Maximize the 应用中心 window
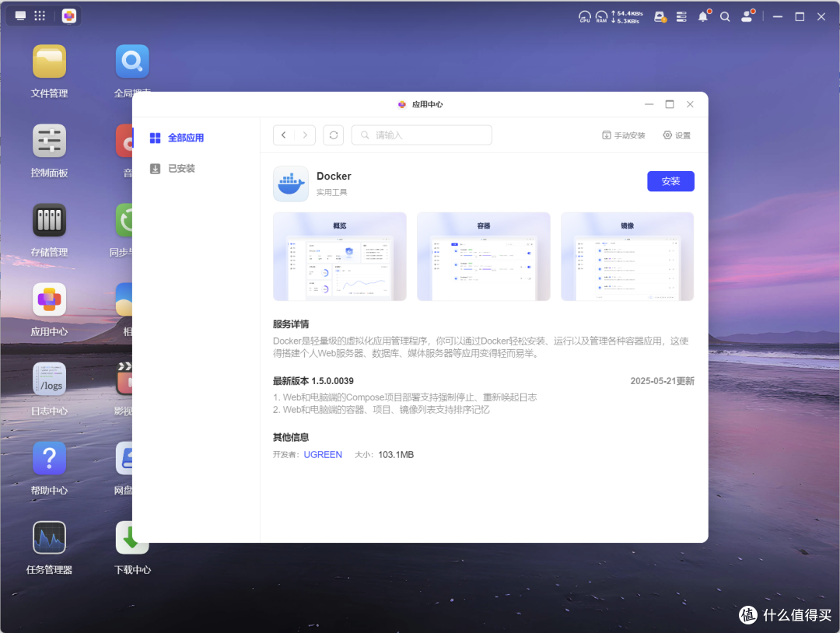This screenshot has width=840, height=633. (670, 104)
